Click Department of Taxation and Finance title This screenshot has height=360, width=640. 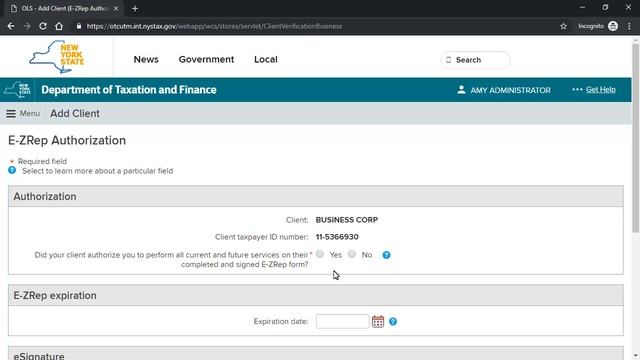(x=129, y=90)
